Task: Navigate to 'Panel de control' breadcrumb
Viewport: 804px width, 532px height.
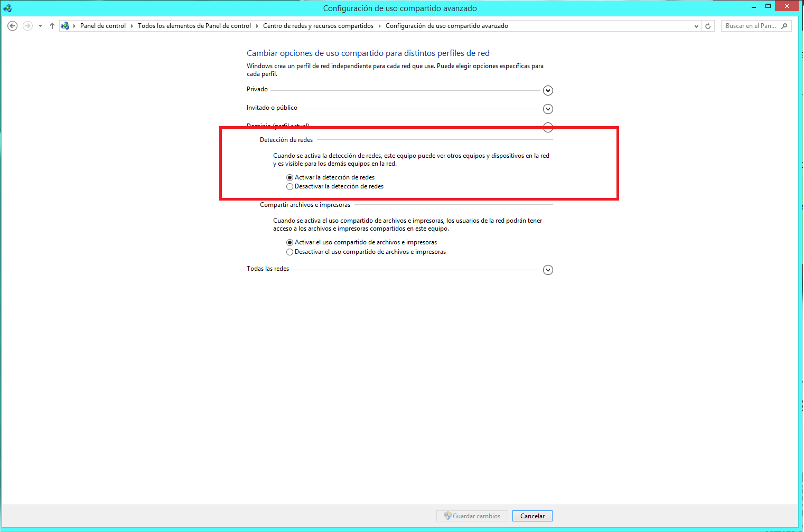Action: 103,26
